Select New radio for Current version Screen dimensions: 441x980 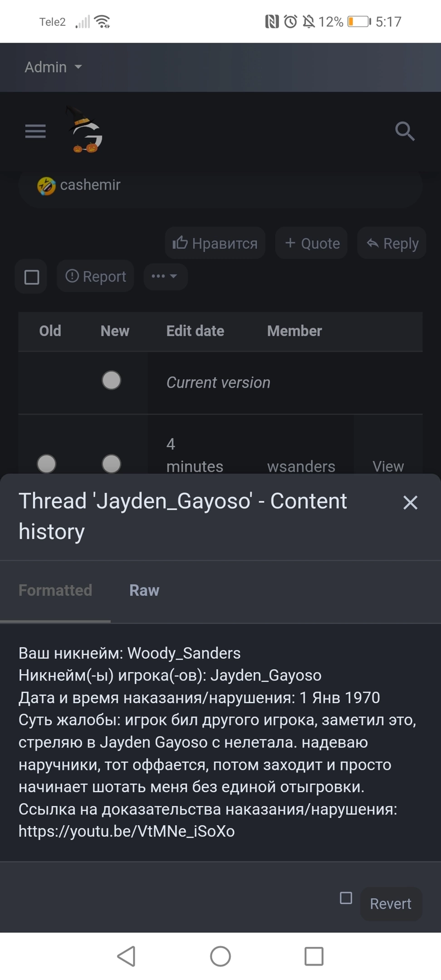(111, 380)
